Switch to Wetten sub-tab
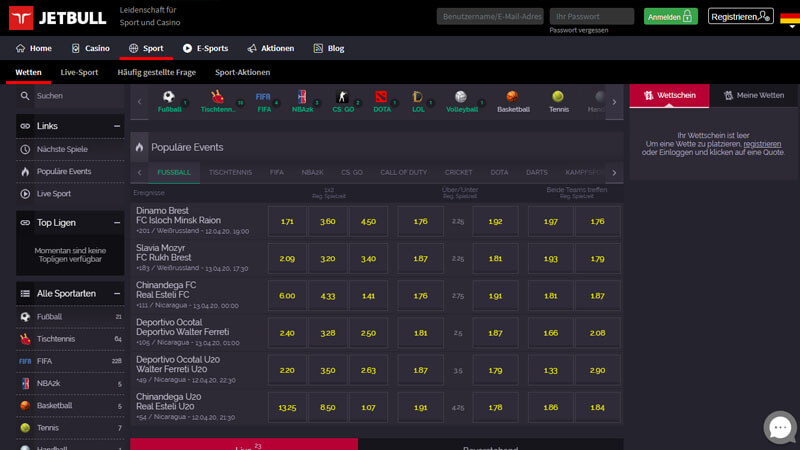The height and width of the screenshot is (450, 800). click(x=29, y=72)
